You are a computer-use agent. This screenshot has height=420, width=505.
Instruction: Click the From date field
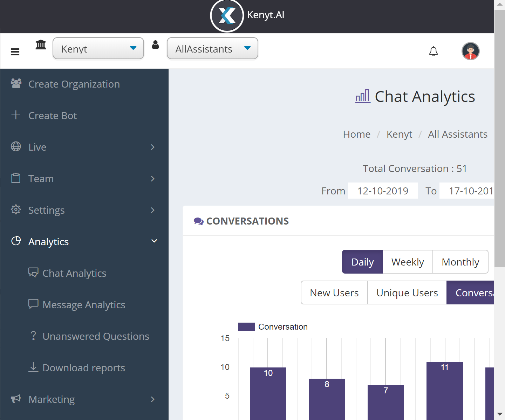(x=383, y=191)
